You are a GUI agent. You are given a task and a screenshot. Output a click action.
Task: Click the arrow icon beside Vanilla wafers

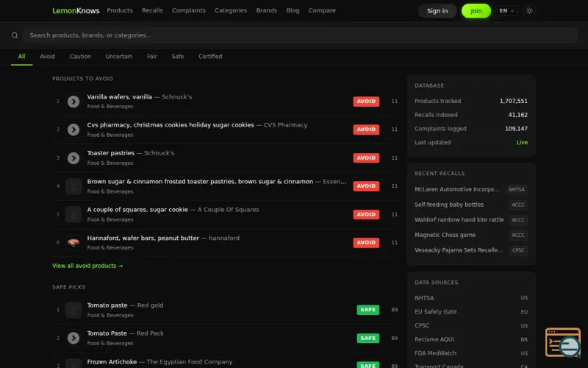pyautogui.click(x=73, y=102)
